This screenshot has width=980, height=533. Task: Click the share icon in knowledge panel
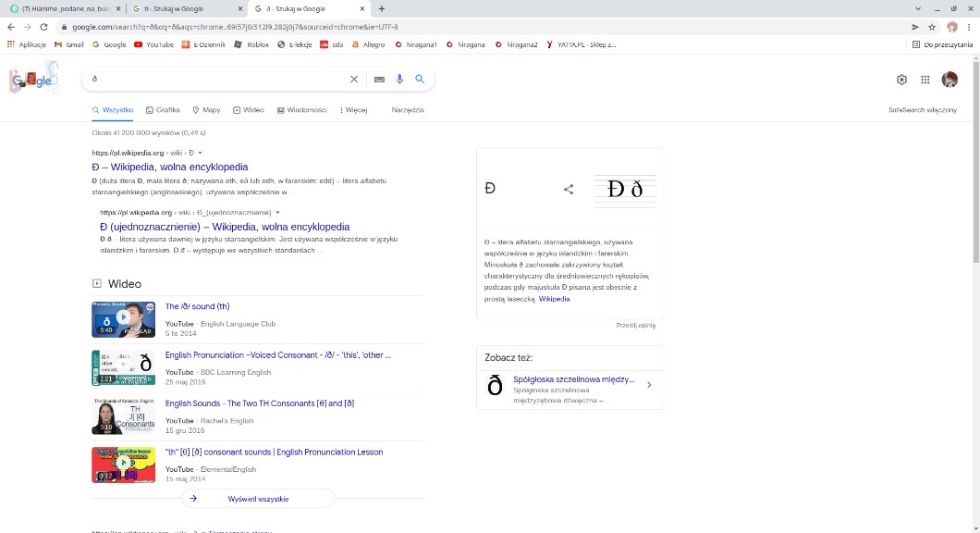[x=569, y=190]
